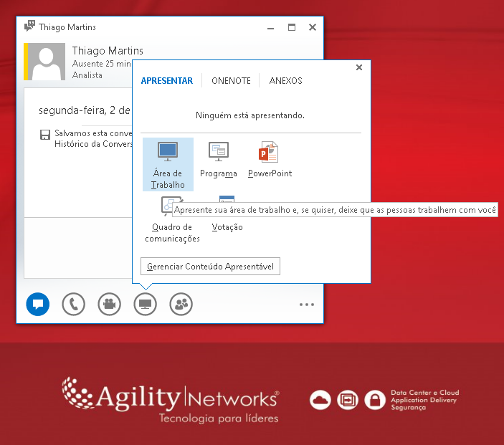Image resolution: width=504 pixels, height=445 pixels.
Task: Select Área de Trabalho presentation option
Action: pos(168,163)
